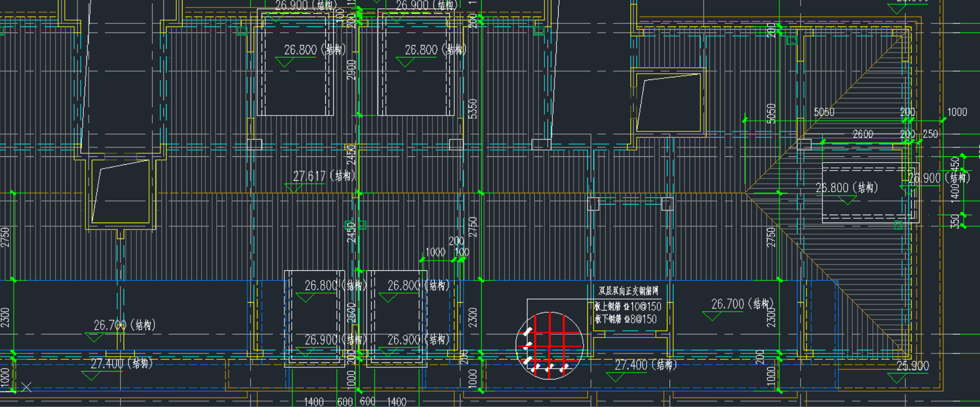Select the horizontal 5050 dimension text
The height and width of the screenshot is (407, 980).
click(x=824, y=112)
